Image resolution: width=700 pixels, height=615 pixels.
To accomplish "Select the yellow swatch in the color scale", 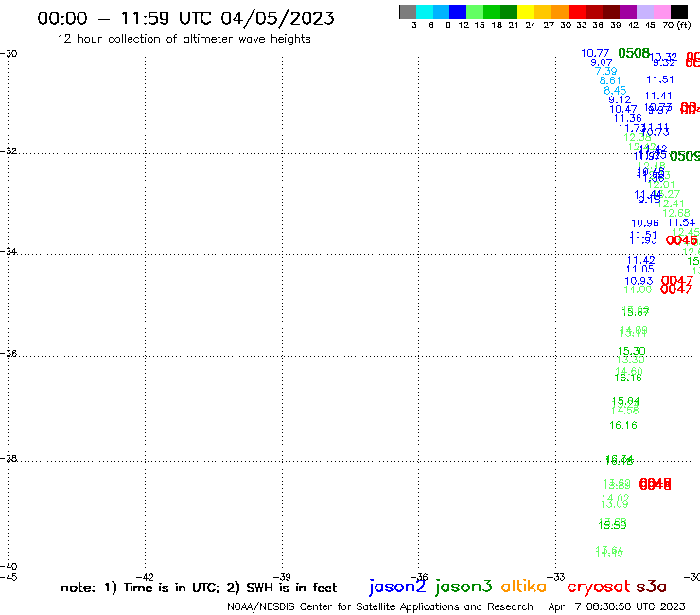I will point(526,11).
